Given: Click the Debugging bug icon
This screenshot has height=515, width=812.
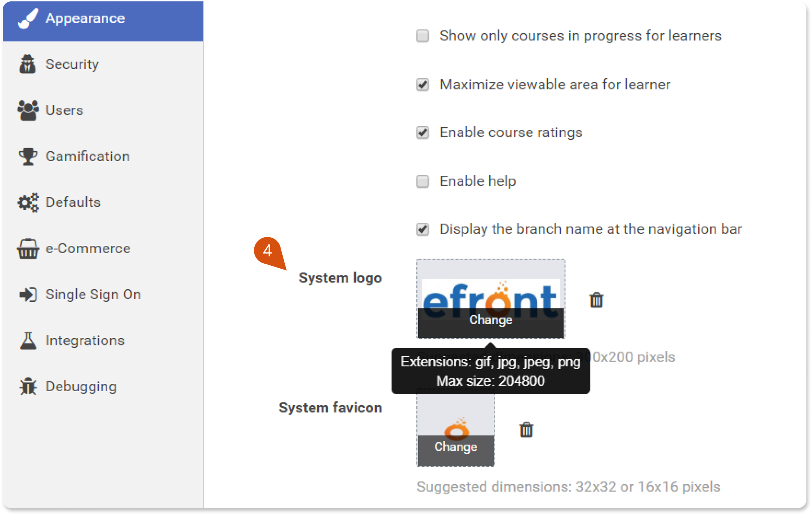Looking at the screenshot, I should pos(28,387).
